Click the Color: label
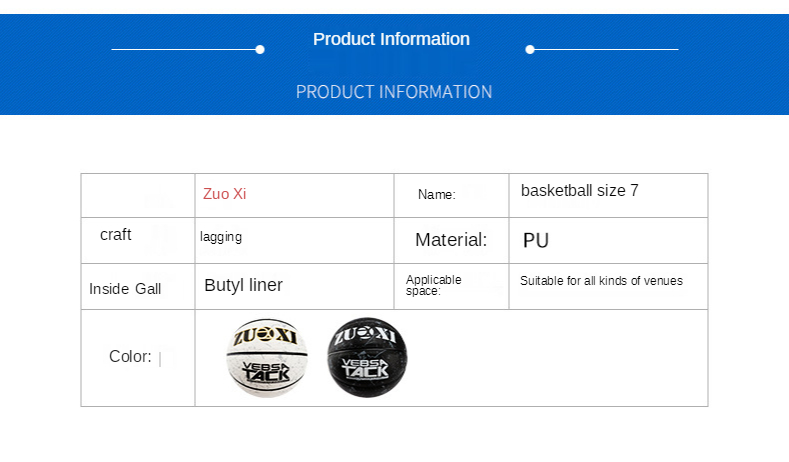This screenshot has height=462, width=789. point(130,357)
